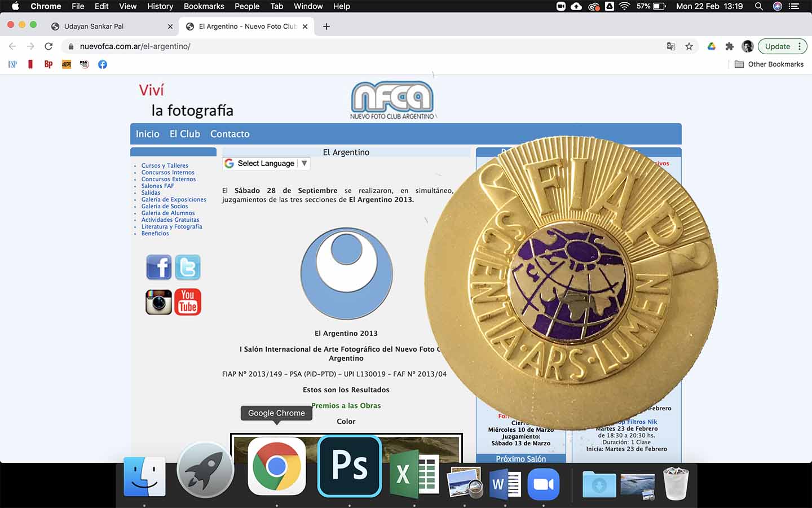Image resolution: width=812 pixels, height=508 pixels.
Task: Open the Twitter icon link
Action: (188, 267)
